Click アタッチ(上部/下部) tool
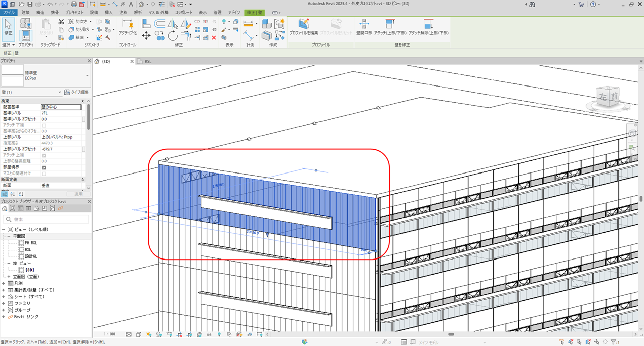This screenshot has width=644, height=346. [390, 26]
